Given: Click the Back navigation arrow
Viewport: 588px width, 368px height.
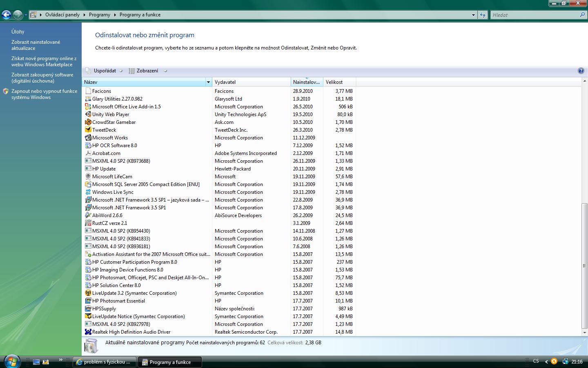Looking at the screenshot, I should 6,15.
